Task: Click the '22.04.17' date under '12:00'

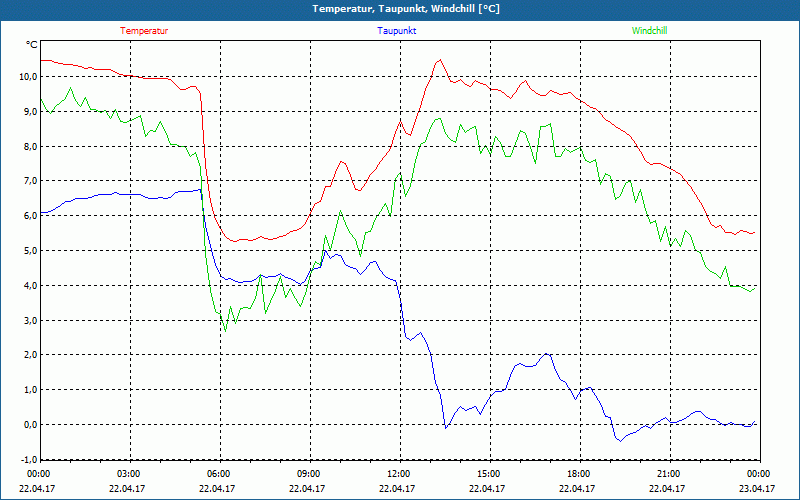Action: tap(397, 488)
